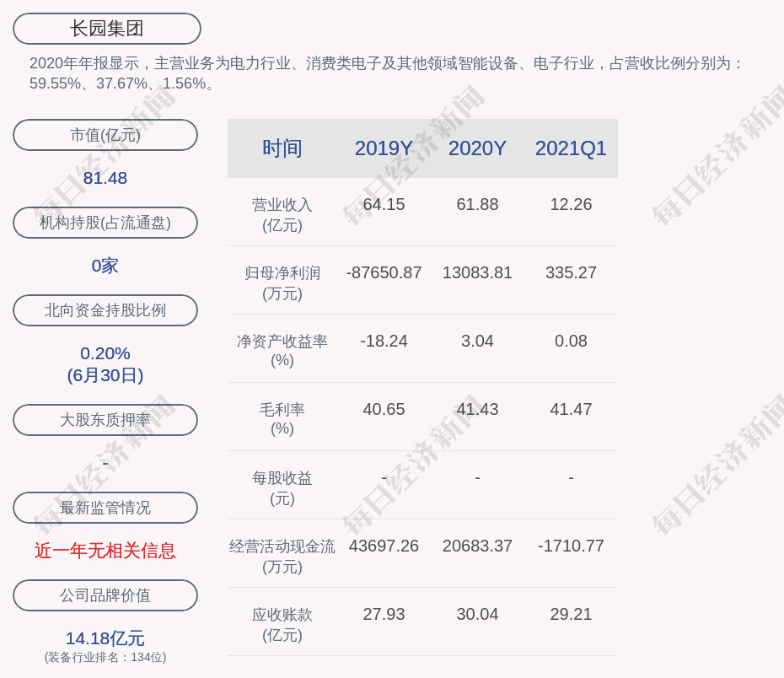Select the 大股东质押率 label

(105, 420)
